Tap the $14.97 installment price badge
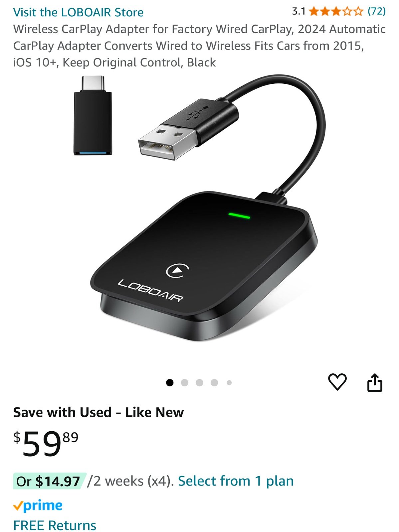The image size is (399, 532). tap(49, 481)
